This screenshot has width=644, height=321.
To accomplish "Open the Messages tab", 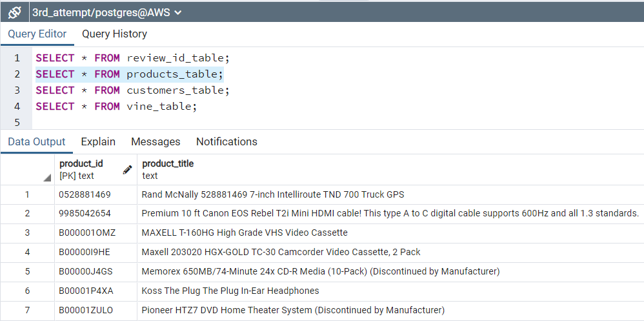I will [156, 142].
